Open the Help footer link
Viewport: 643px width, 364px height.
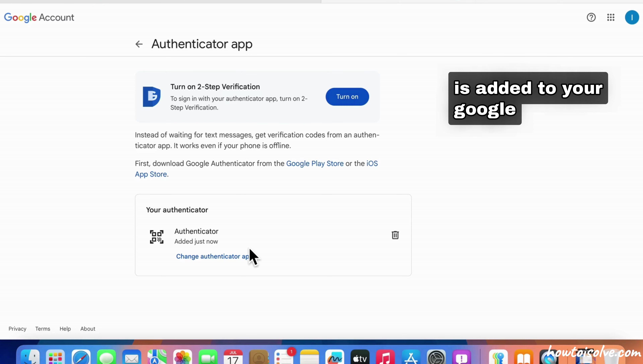pyautogui.click(x=65, y=329)
